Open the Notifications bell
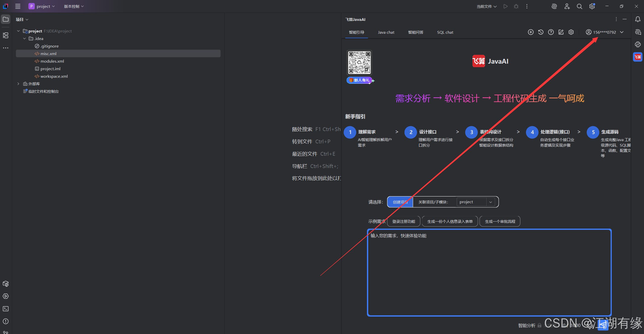This screenshot has width=644, height=334. point(638,19)
